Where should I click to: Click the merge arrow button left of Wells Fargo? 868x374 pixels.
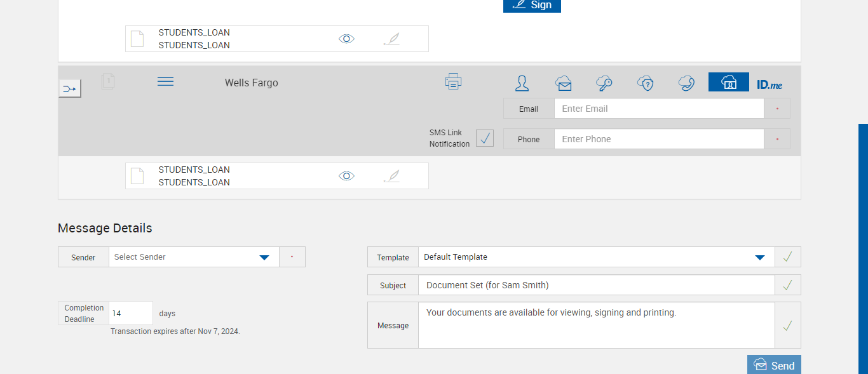70,89
